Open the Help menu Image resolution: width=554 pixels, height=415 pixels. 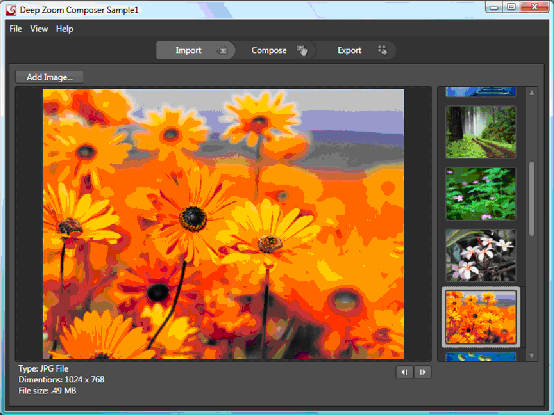pyautogui.click(x=65, y=29)
